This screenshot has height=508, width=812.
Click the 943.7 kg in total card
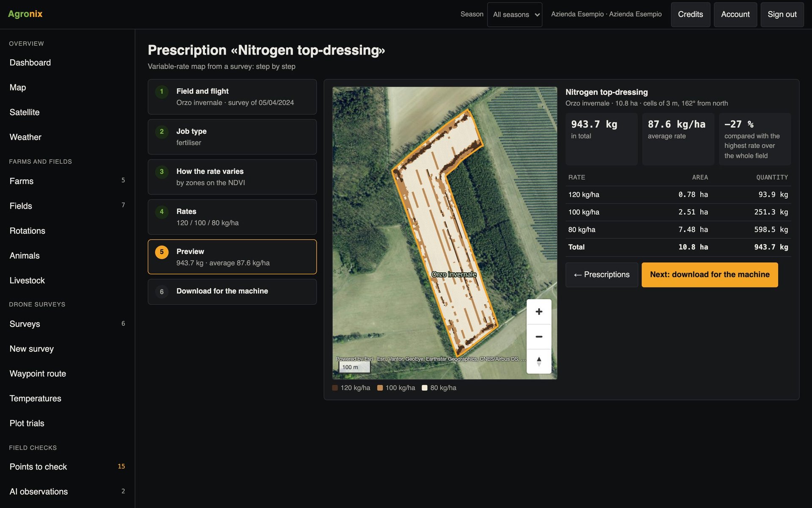coord(601,139)
